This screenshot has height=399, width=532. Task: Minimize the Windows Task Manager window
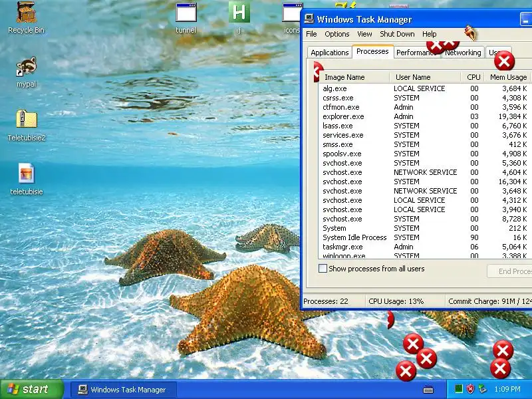(526, 19)
